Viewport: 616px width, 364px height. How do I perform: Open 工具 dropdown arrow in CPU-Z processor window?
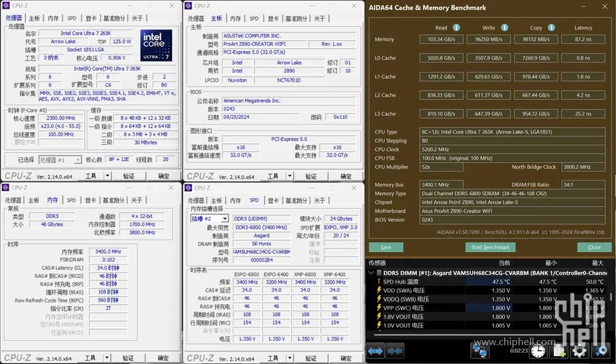coord(107,176)
